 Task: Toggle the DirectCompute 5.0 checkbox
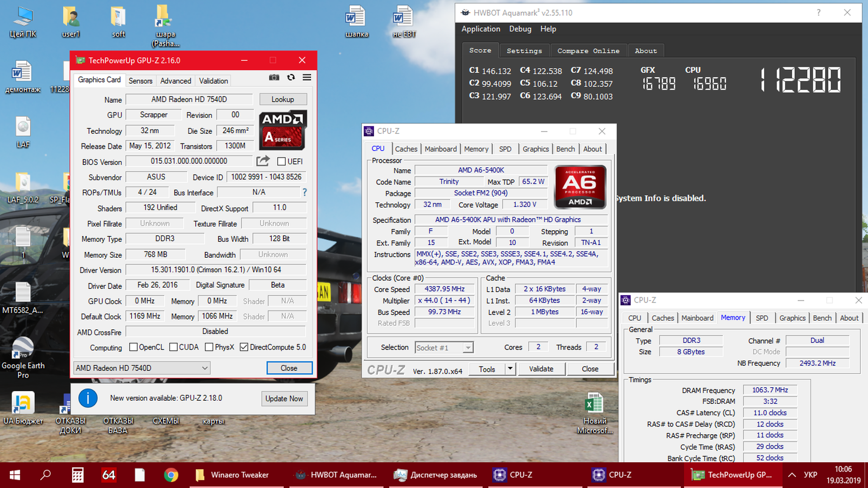(x=244, y=347)
